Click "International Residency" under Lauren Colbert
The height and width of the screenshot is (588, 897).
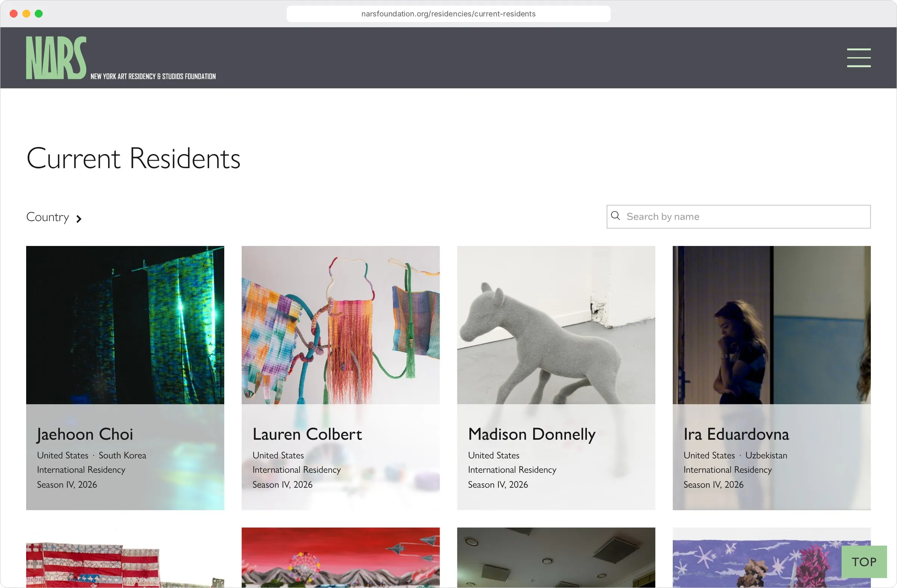[297, 470]
